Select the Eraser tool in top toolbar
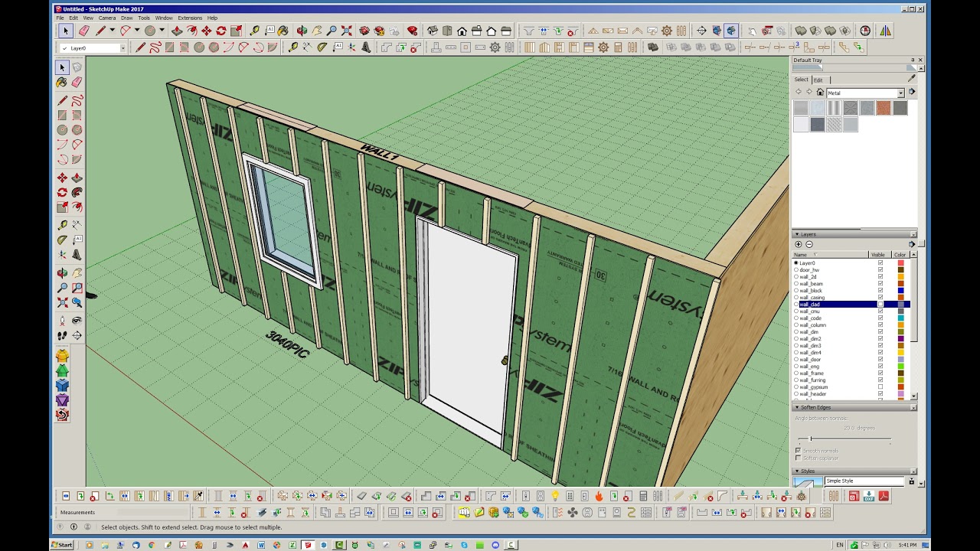Image resolution: width=980 pixels, height=551 pixels. [x=84, y=31]
